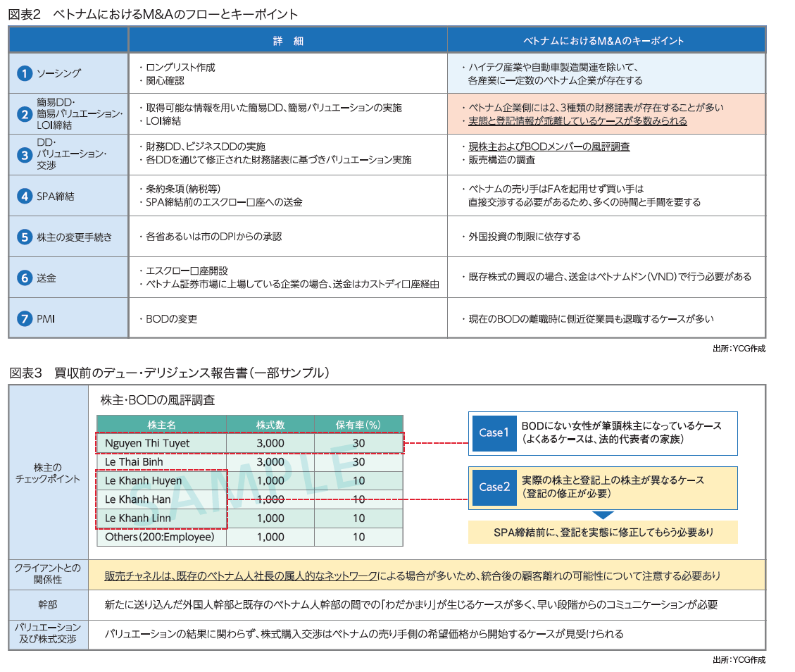
Task: Select the ソーシング step label
Action: [59, 73]
